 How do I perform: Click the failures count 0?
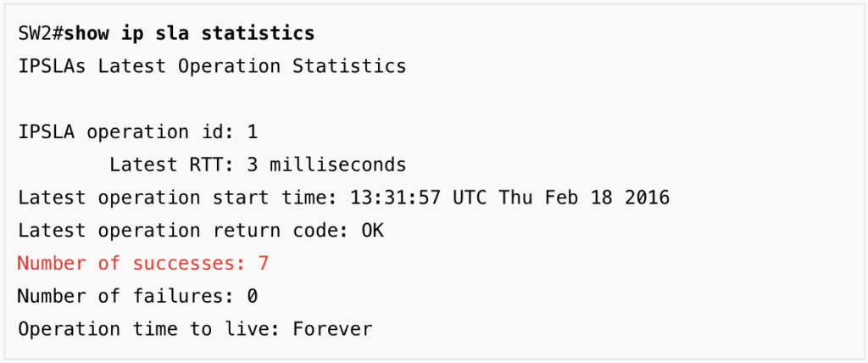click(252, 296)
